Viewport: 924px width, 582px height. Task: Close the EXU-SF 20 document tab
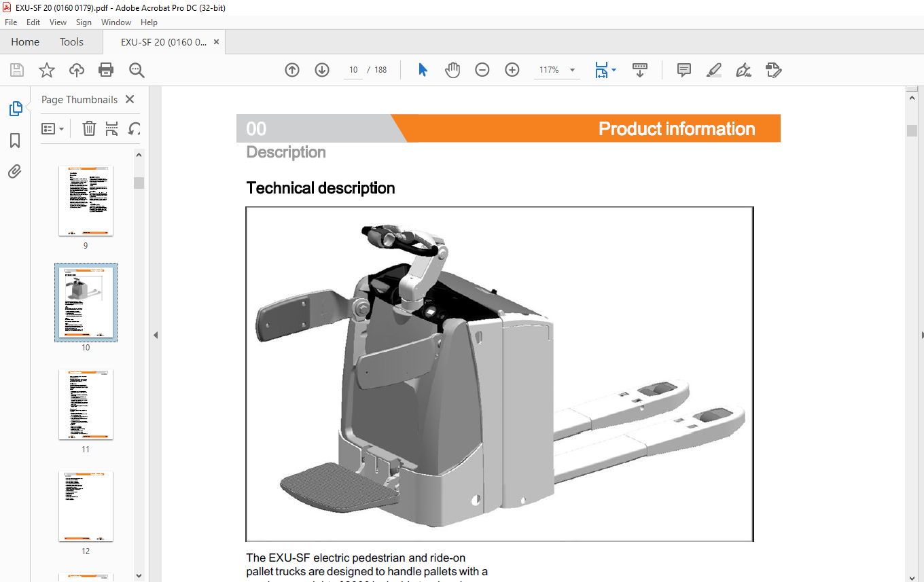[x=217, y=42]
